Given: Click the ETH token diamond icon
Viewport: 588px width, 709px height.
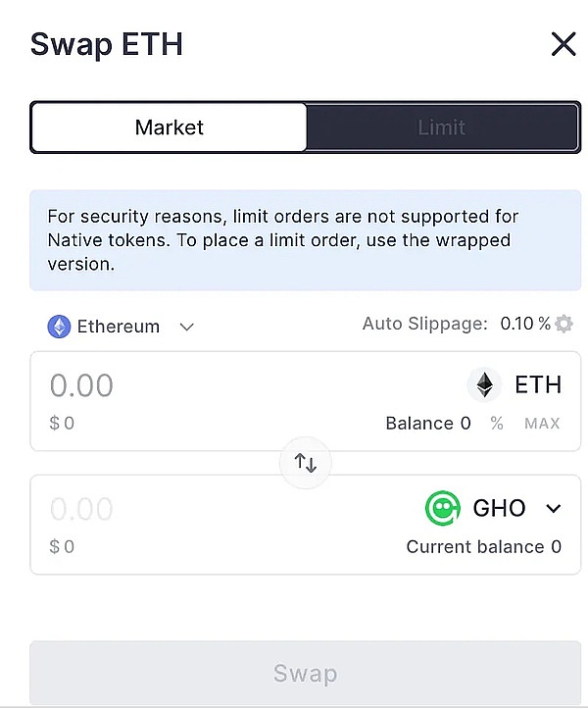Looking at the screenshot, I should 484,384.
